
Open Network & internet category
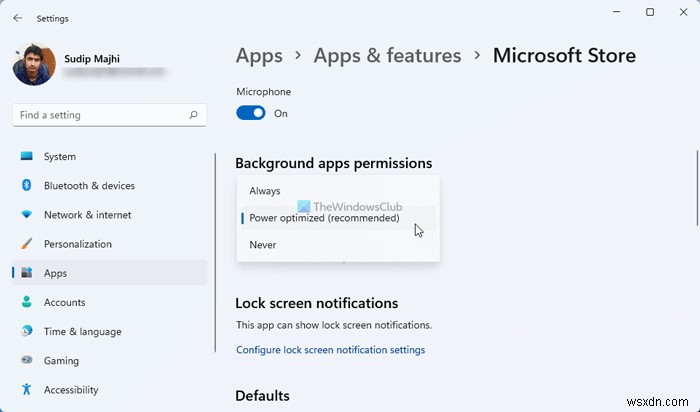pyautogui.click(x=109, y=215)
